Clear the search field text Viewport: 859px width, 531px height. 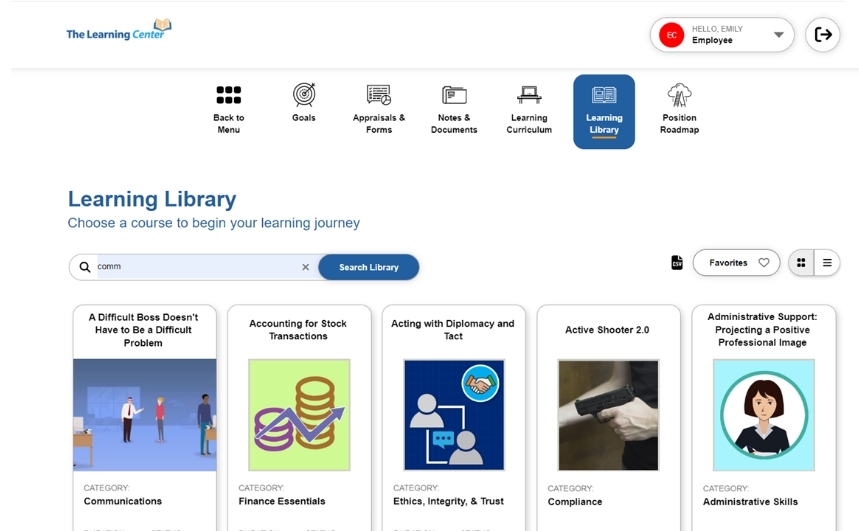coord(306,267)
